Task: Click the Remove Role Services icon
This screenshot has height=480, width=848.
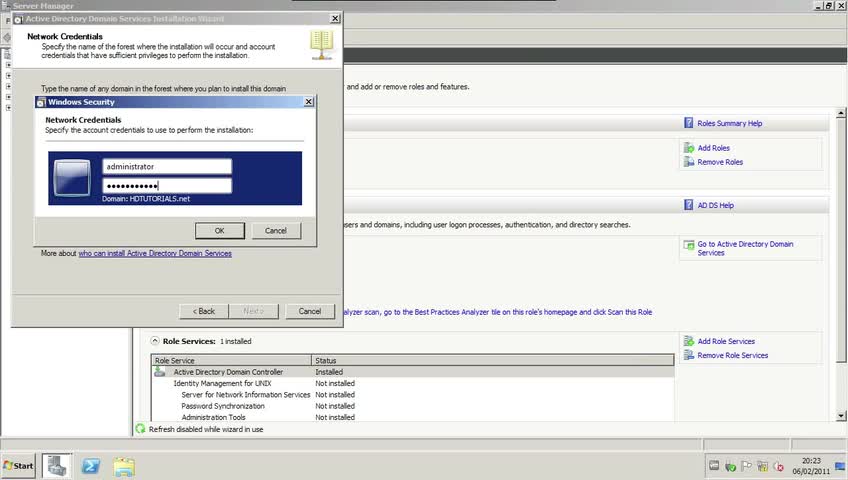Action: (x=688, y=355)
